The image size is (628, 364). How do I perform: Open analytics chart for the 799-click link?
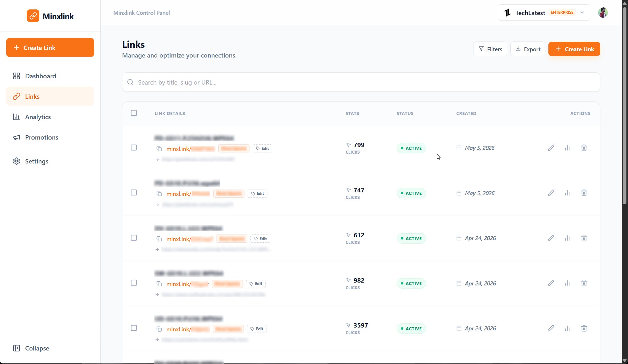[x=567, y=148]
